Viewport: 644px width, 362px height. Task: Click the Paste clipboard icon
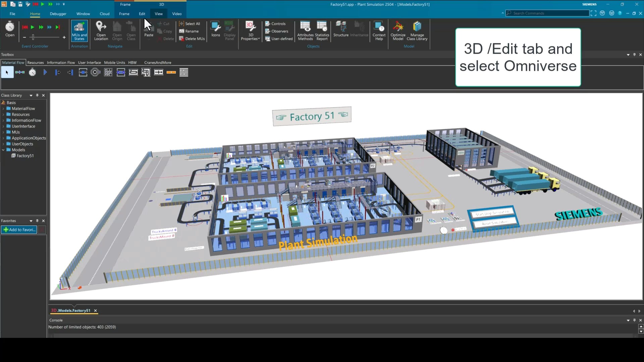coord(149,26)
